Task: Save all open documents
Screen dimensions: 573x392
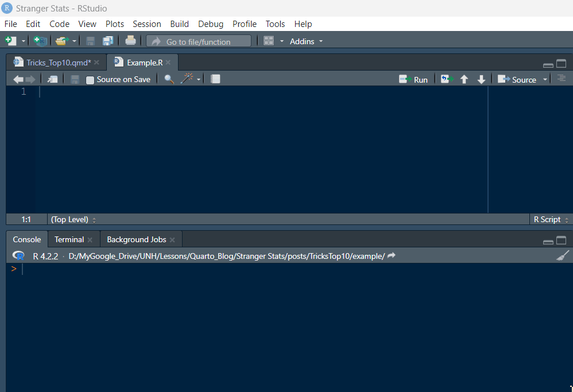Action: click(x=108, y=41)
